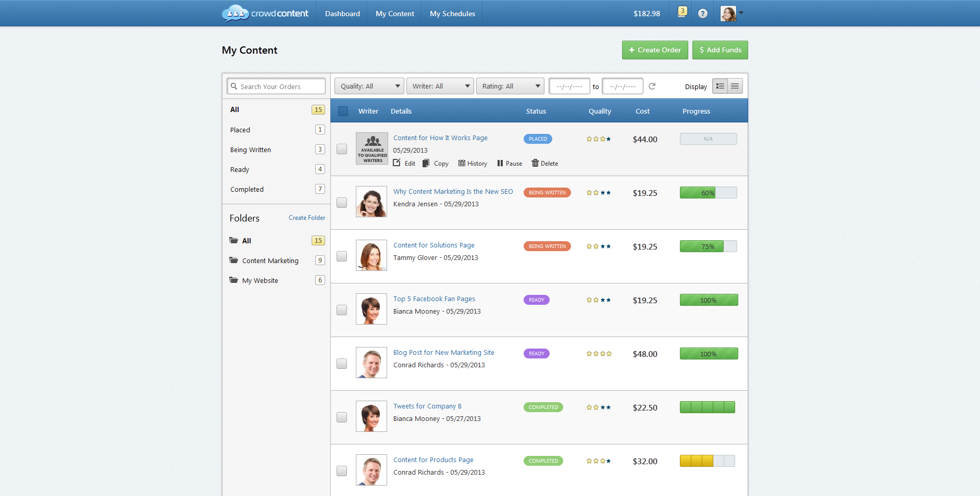This screenshot has width=980, height=496.
Task: Click the Create Folder link
Action: tap(307, 218)
